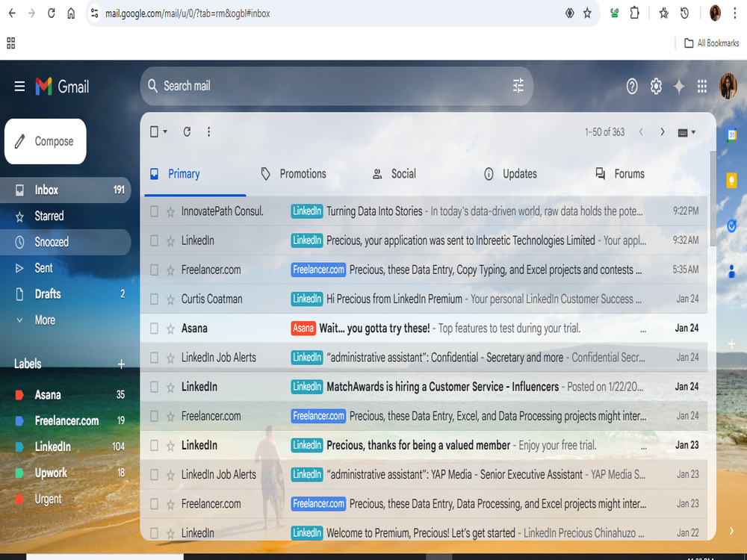The width and height of the screenshot is (747, 560).
Task: Refresh the inbox
Action: [187, 132]
